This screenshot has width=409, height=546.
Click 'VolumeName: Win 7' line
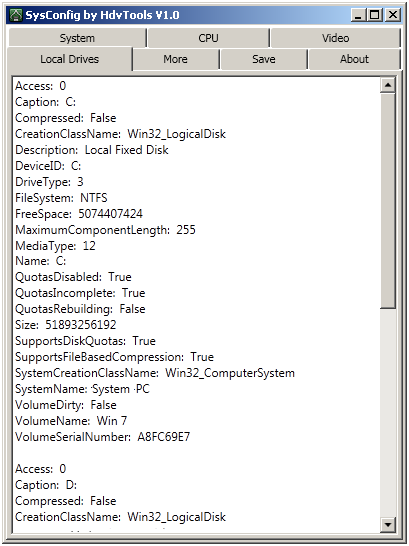point(71,421)
